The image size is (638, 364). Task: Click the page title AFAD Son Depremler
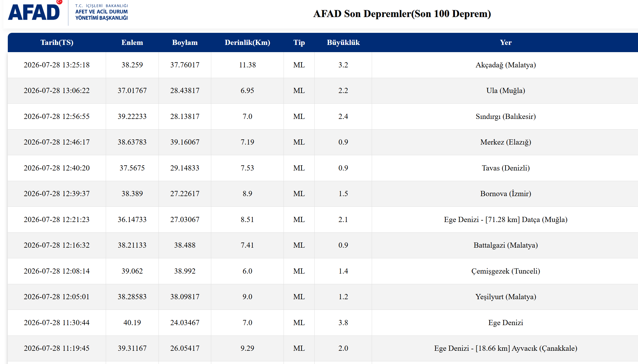pyautogui.click(x=402, y=14)
